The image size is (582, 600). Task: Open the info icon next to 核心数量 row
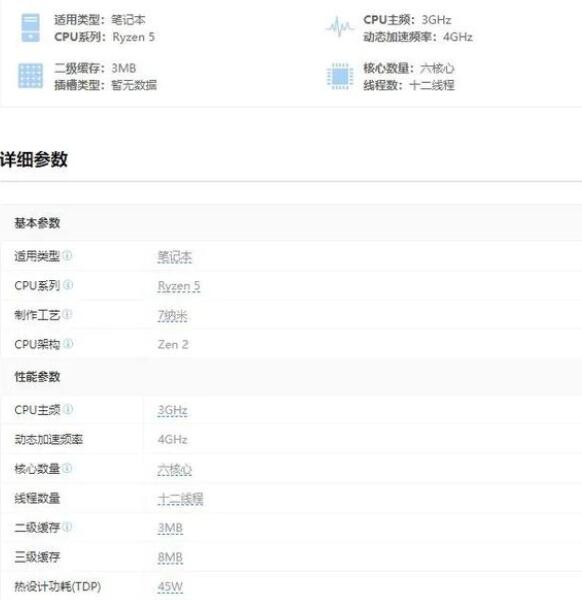[67, 468]
